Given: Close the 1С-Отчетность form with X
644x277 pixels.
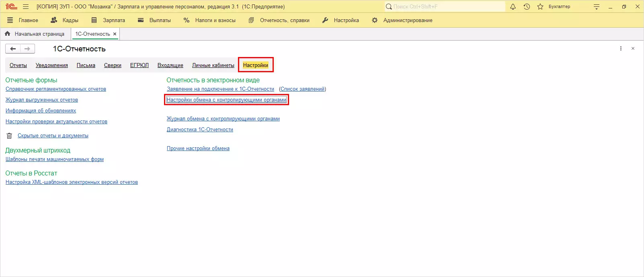Looking at the screenshot, I should pos(633,49).
